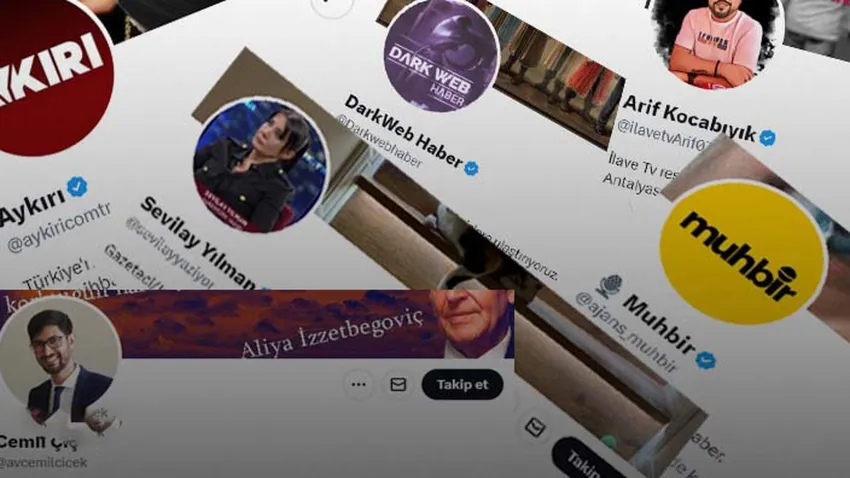Click Cemil Çiçek's profile photo
This screenshot has height=478, width=850.
[x=60, y=360]
